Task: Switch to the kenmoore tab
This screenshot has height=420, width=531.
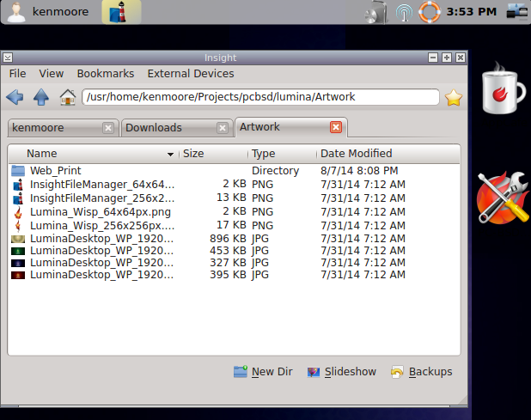Action: 63,128
